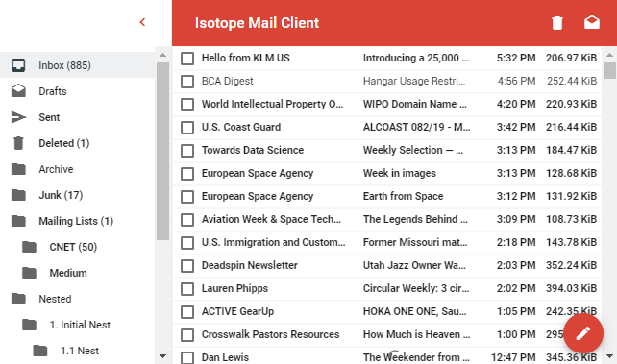Click the Inbox tray icon
Image resolution: width=617 pixels, height=364 pixels.
point(18,65)
